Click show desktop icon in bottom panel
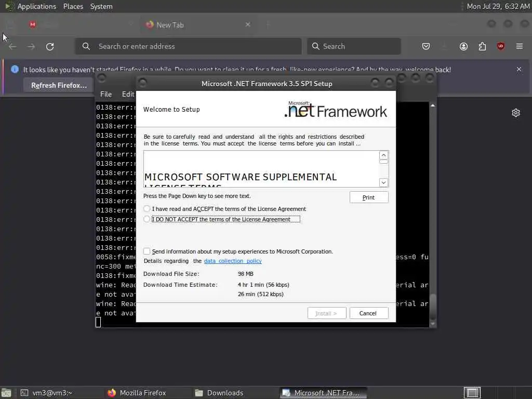 click(6, 393)
